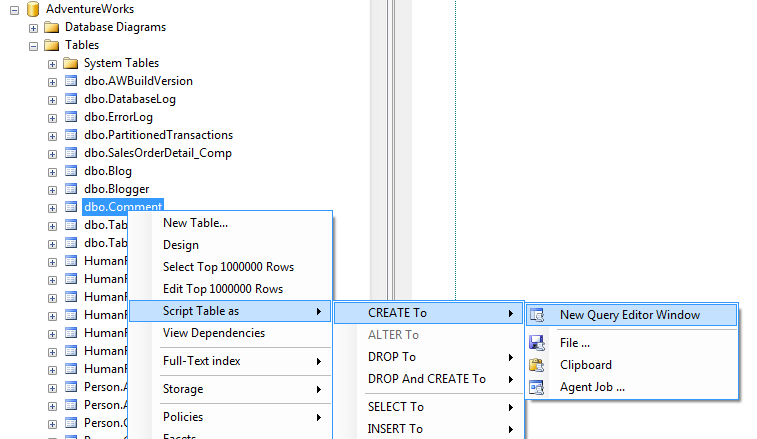Open the Full-Text index submenu

(x=230, y=361)
